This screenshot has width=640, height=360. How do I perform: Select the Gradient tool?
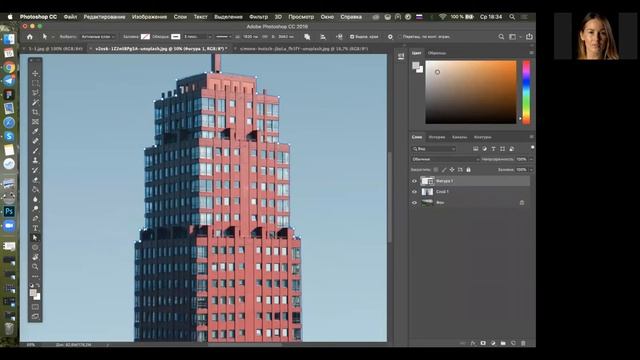click(35, 189)
